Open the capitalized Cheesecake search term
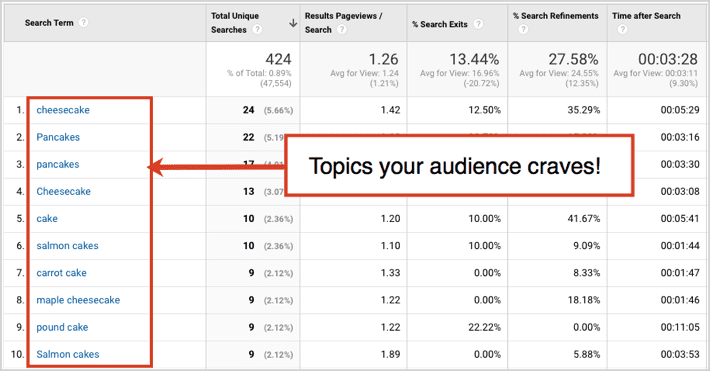The width and height of the screenshot is (710, 371). [x=63, y=192]
